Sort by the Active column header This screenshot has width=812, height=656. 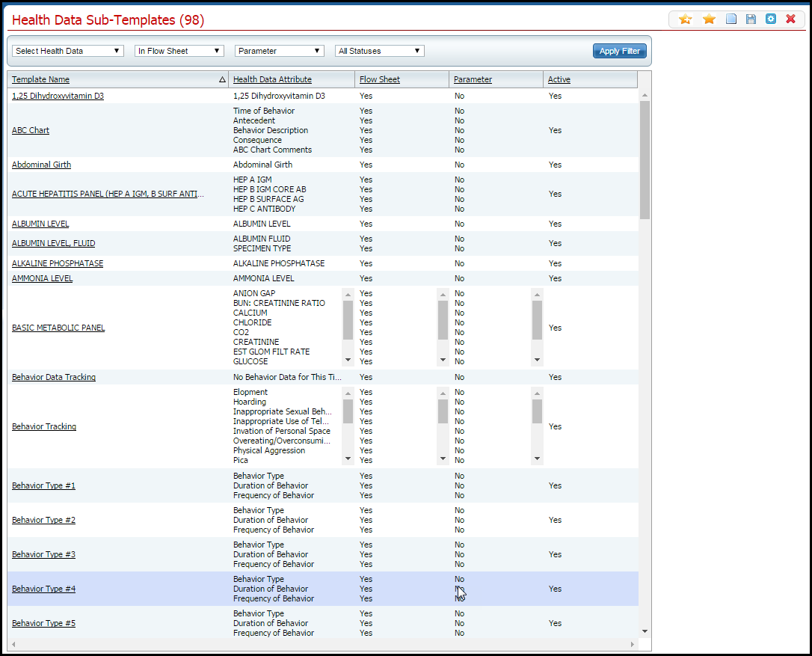[x=559, y=79]
